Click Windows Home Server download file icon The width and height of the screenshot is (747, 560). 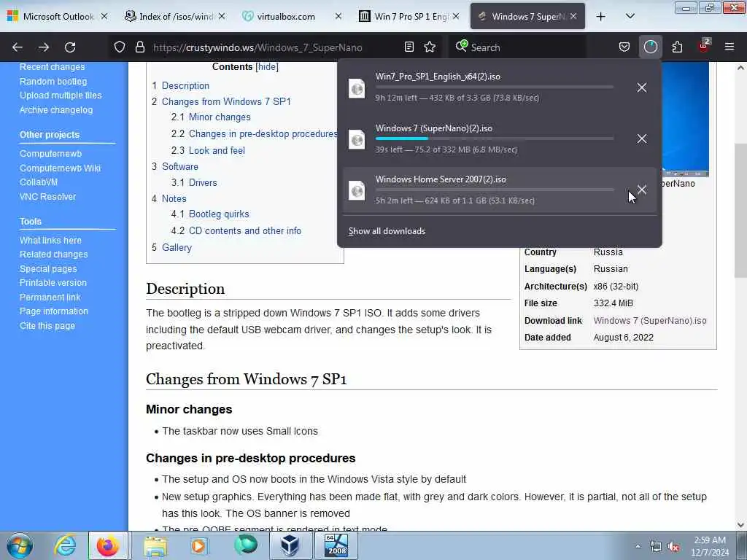coord(357,190)
